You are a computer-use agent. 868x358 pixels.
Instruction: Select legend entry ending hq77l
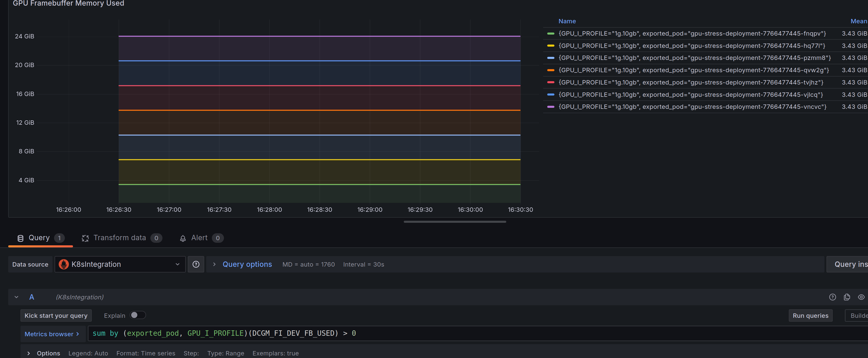click(x=692, y=46)
